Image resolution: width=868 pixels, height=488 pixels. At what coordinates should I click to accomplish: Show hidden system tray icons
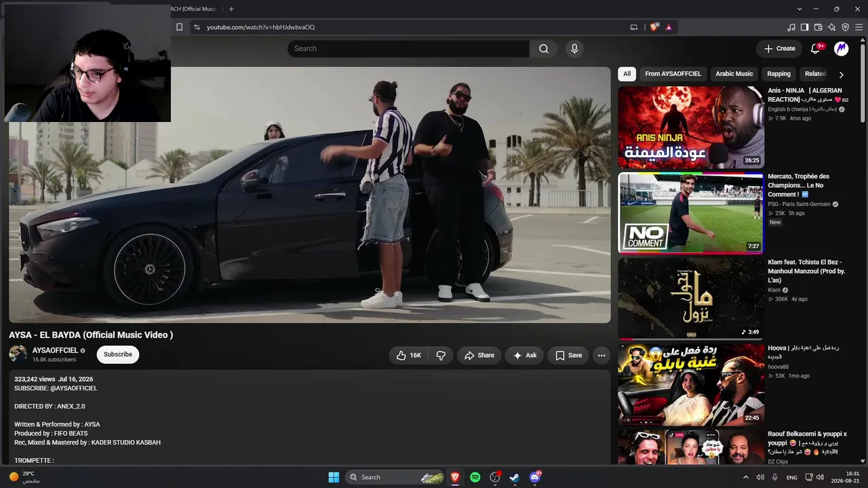(x=746, y=477)
